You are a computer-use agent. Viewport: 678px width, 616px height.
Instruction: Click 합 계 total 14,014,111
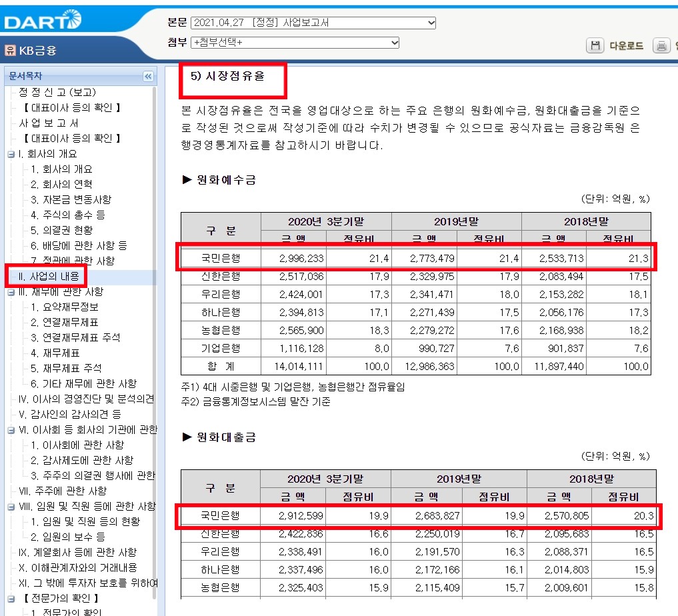[299, 367]
